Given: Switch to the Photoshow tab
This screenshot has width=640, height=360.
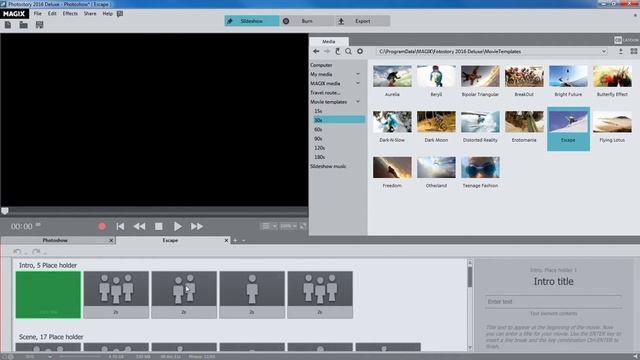Looking at the screenshot, I should pyautogui.click(x=55, y=240).
